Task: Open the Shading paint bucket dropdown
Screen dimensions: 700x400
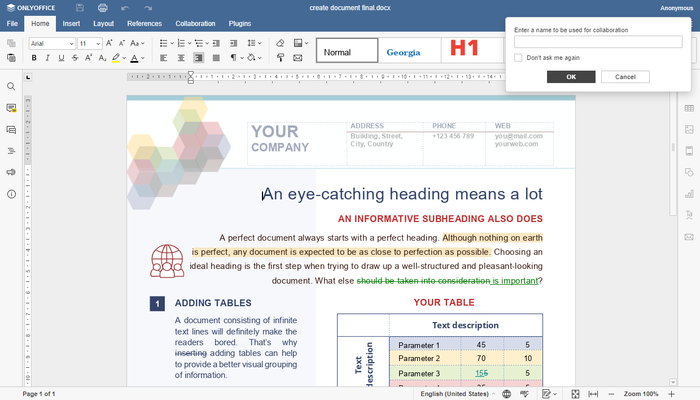Action: tap(254, 57)
